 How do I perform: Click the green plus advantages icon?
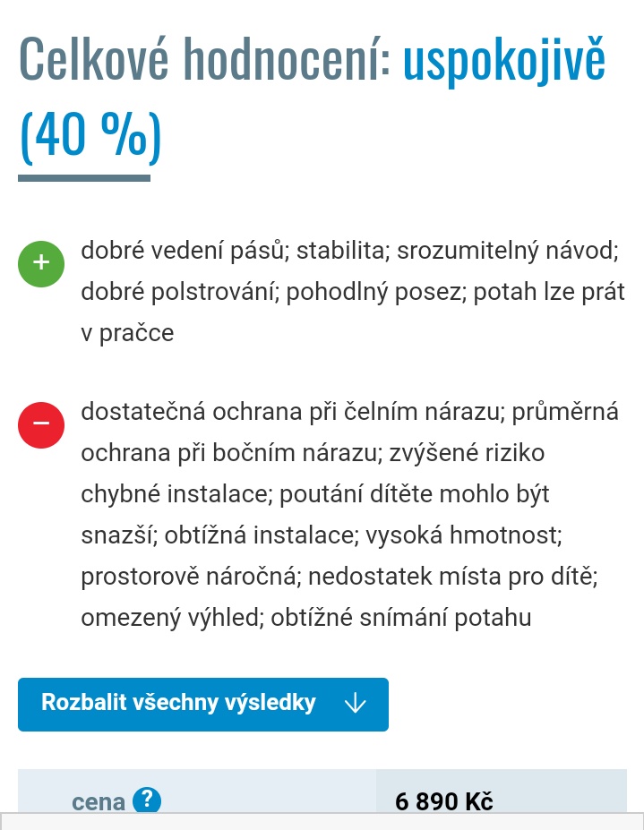tap(41, 264)
